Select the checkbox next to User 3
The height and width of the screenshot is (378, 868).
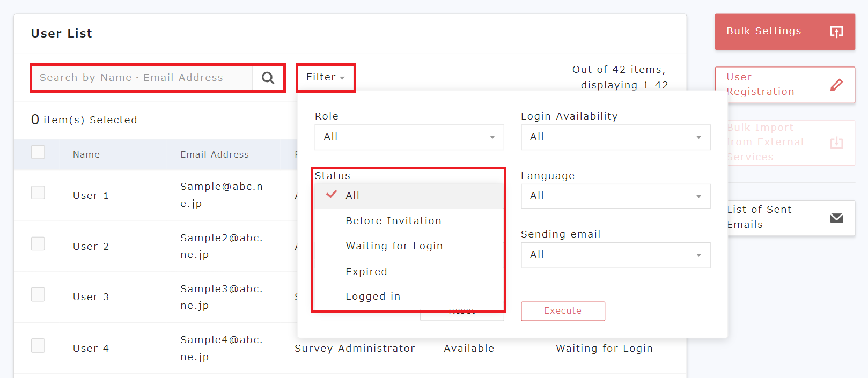pos(38,294)
